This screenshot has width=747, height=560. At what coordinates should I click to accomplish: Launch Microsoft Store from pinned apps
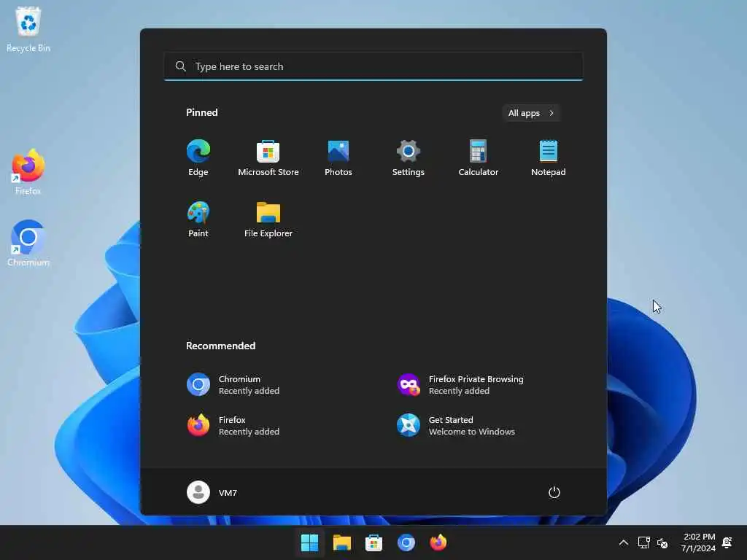pyautogui.click(x=268, y=158)
